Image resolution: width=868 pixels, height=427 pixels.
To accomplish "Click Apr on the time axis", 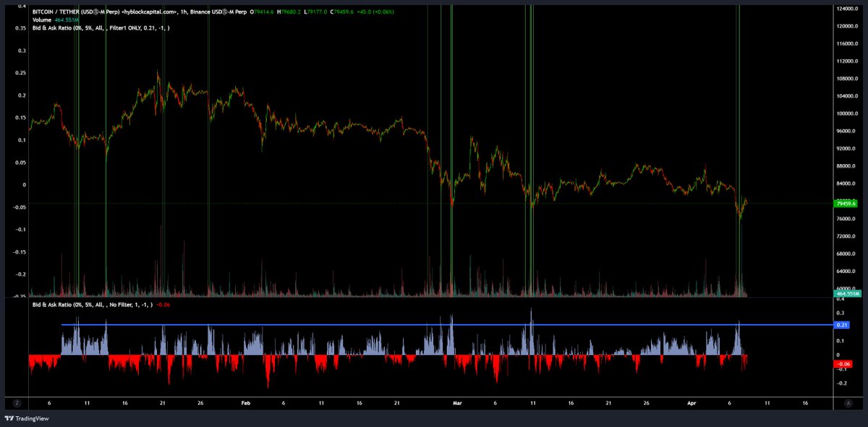I will point(693,403).
